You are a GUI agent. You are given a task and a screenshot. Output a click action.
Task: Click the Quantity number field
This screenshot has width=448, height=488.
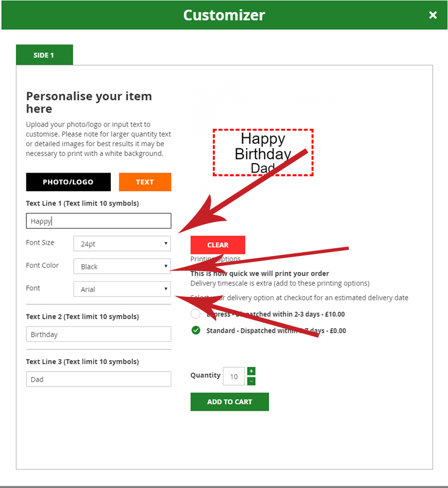[x=234, y=377]
